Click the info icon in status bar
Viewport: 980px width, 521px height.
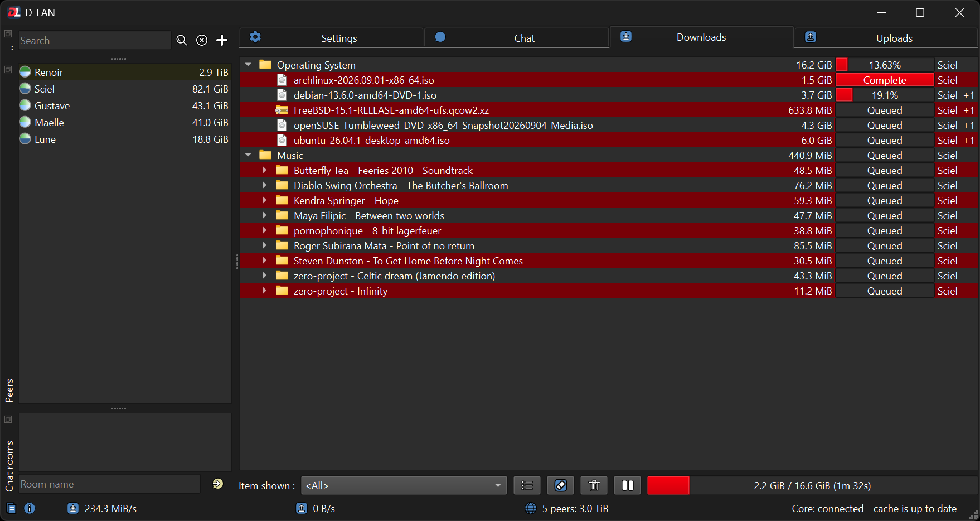30,508
